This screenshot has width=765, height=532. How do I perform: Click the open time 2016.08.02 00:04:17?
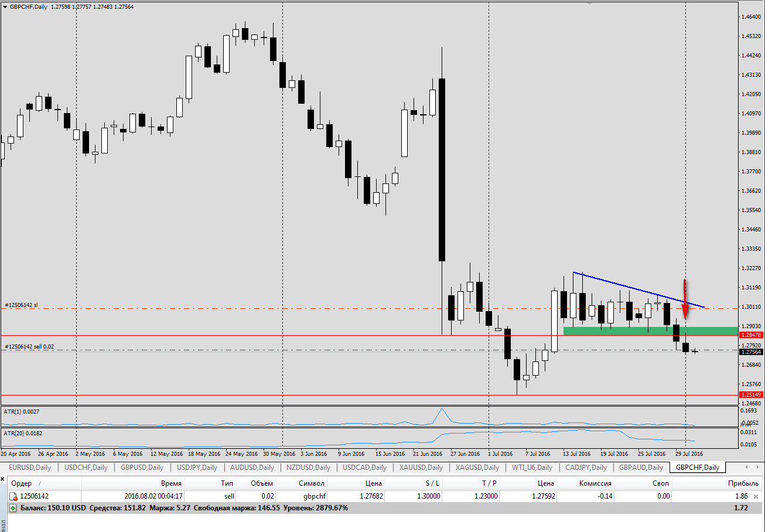point(153,496)
